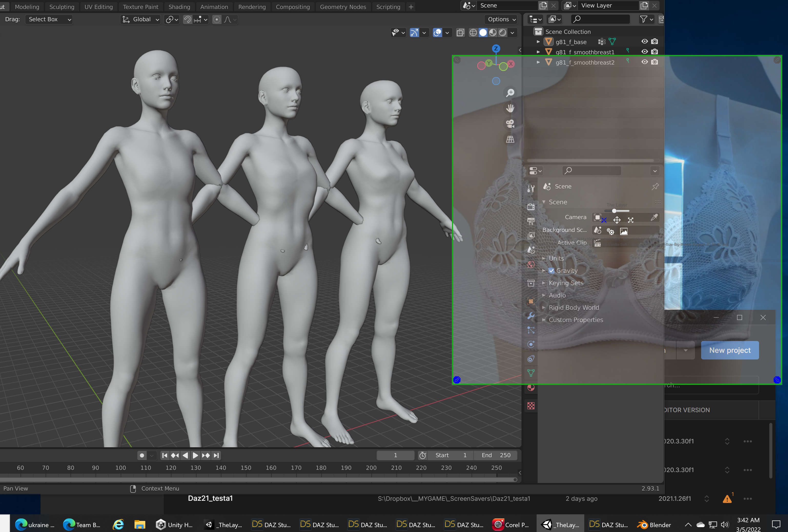Open the Select Box drag dropdown
This screenshot has width=788, height=532.
click(x=49, y=19)
